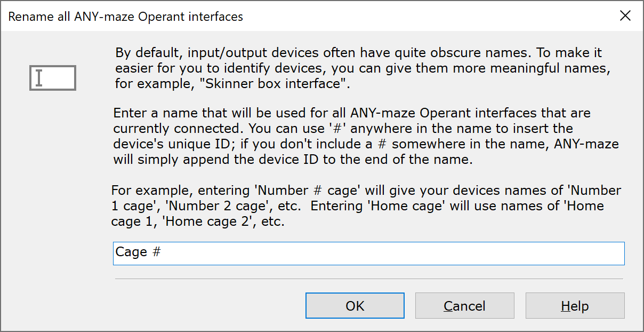Click the rename text-field icon
644x332 pixels.
pos(53,78)
